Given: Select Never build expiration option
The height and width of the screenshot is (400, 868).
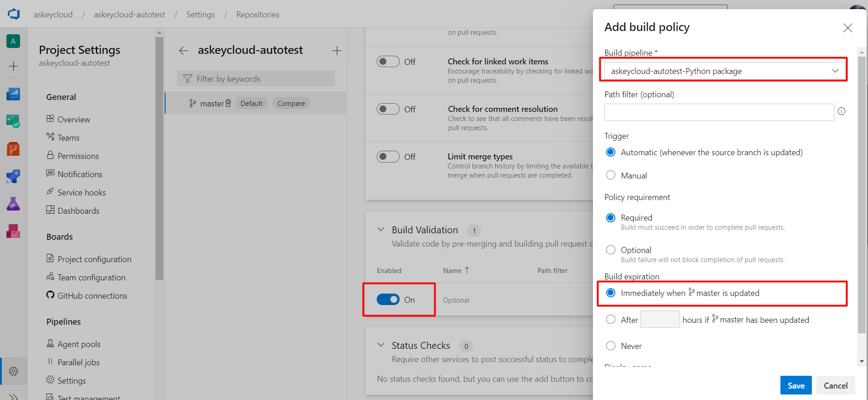Looking at the screenshot, I should [611, 346].
